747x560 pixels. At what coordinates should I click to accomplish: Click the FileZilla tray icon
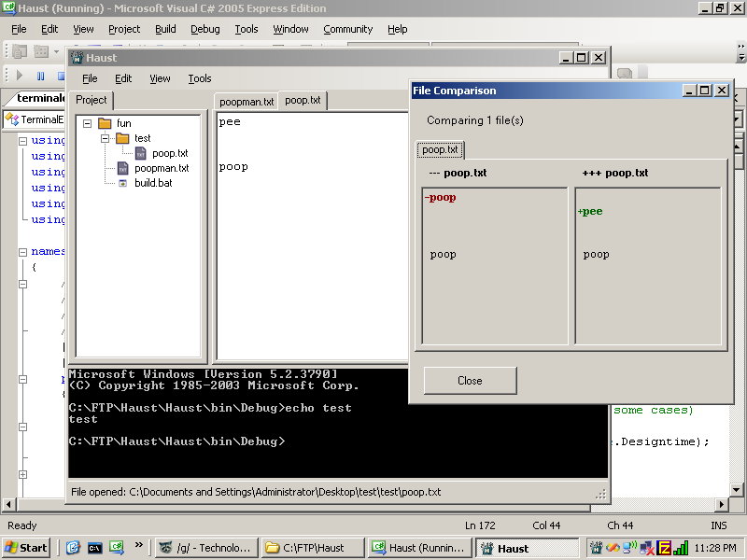(x=664, y=548)
